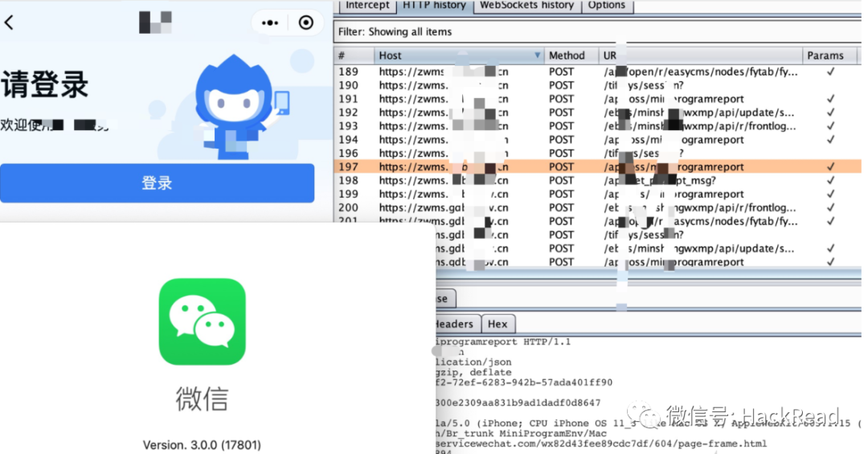The image size is (868, 454).
Task: Open the three-dot more menu
Action: 270,22
